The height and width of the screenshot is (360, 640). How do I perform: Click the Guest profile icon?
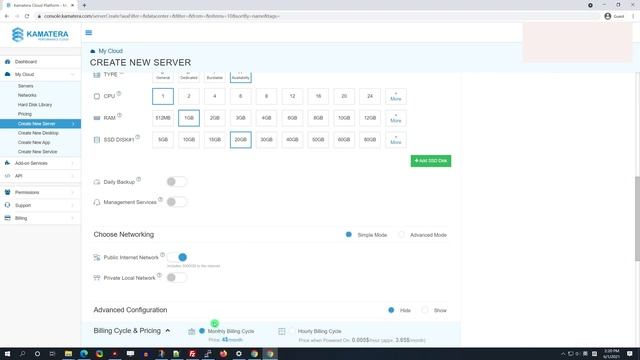[x=608, y=16]
